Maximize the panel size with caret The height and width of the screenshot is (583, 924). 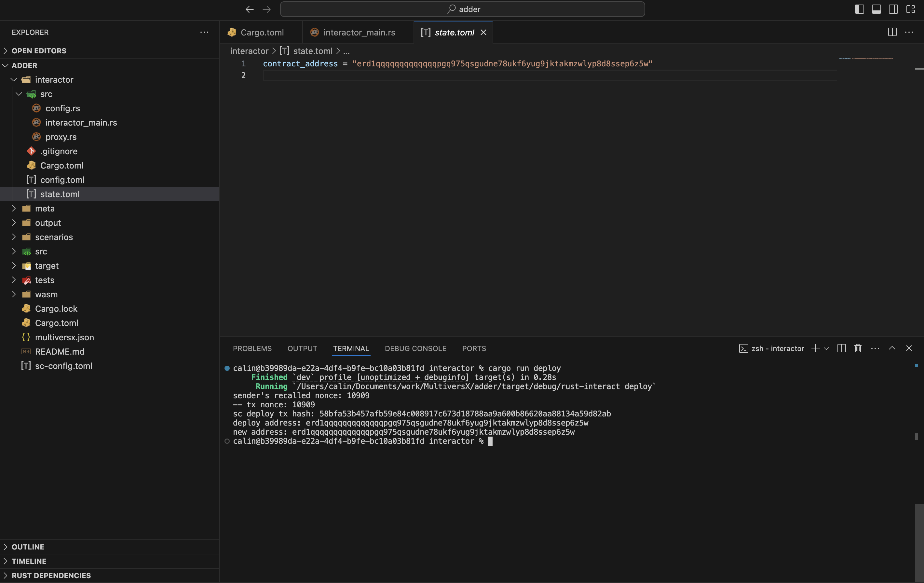(x=892, y=348)
